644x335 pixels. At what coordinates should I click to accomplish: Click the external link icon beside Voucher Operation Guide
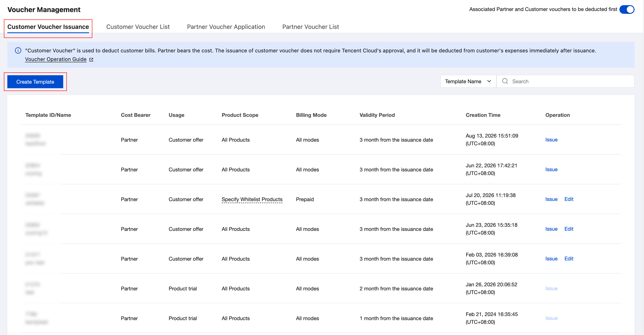(91, 59)
